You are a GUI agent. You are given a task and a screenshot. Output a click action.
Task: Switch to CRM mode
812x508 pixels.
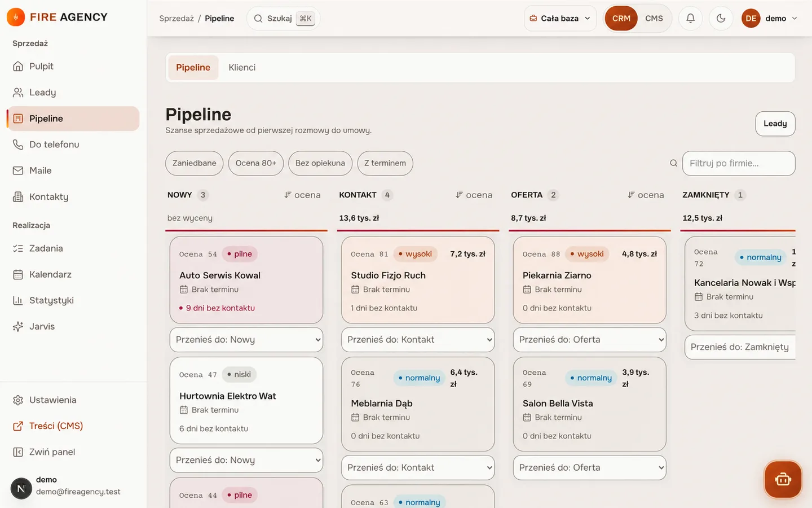pos(621,18)
